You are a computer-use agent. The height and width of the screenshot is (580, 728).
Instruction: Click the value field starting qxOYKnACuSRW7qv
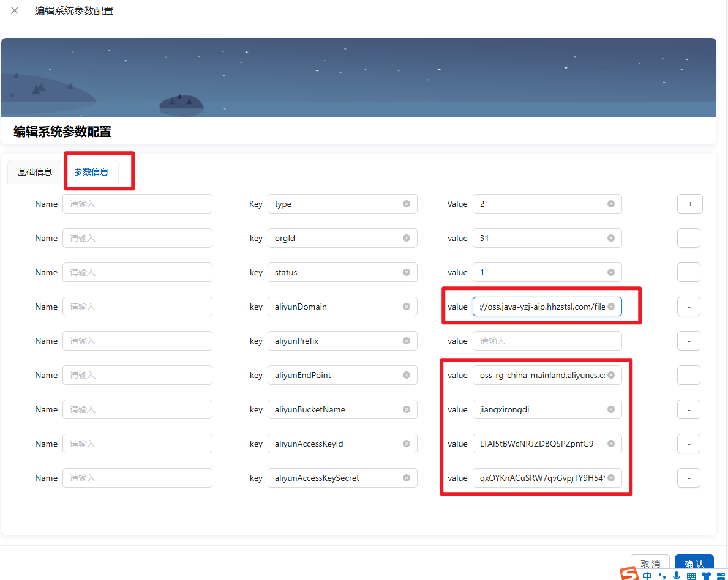coord(547,478)
